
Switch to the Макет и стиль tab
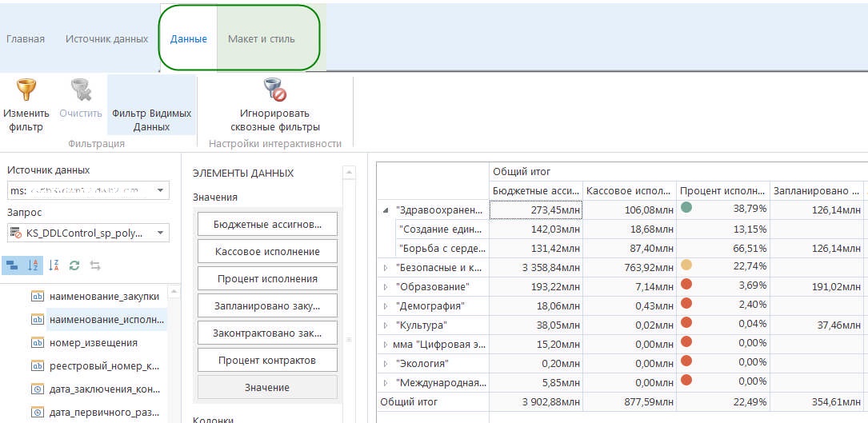261,38
